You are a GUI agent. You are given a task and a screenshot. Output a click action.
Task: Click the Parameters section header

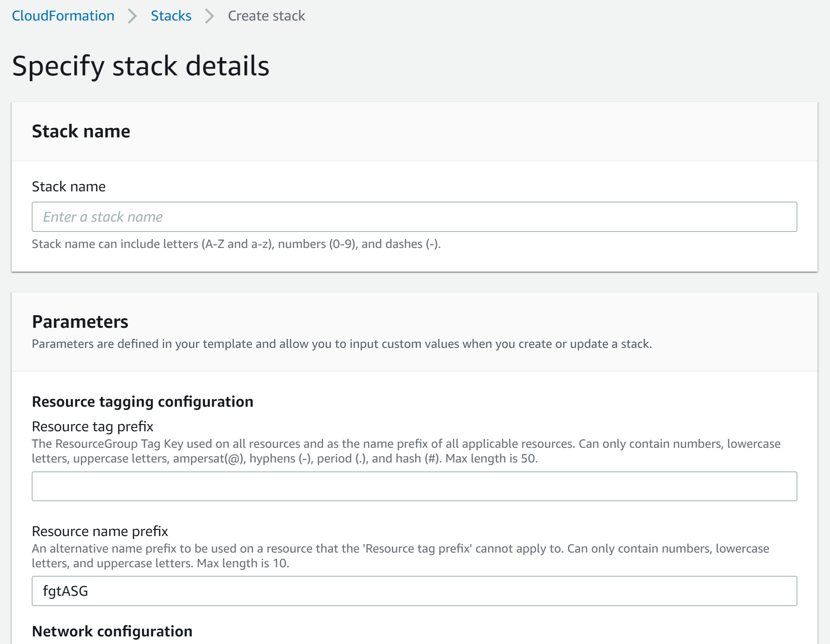pyautogui.click(x=80, y=322)
